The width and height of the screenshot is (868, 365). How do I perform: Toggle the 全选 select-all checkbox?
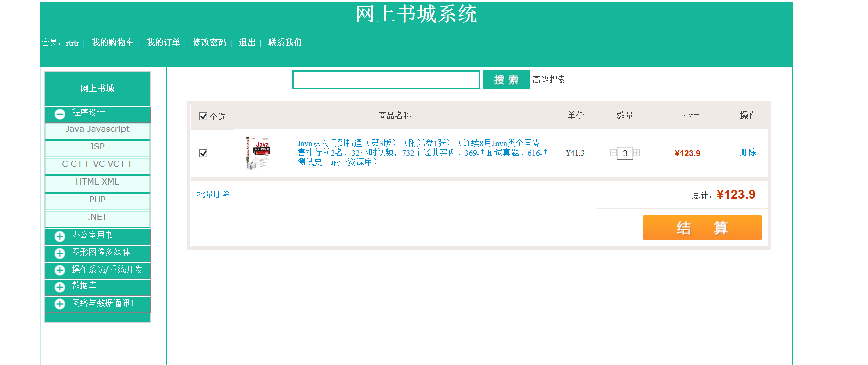pyautogui.click(x=203, y=116)
